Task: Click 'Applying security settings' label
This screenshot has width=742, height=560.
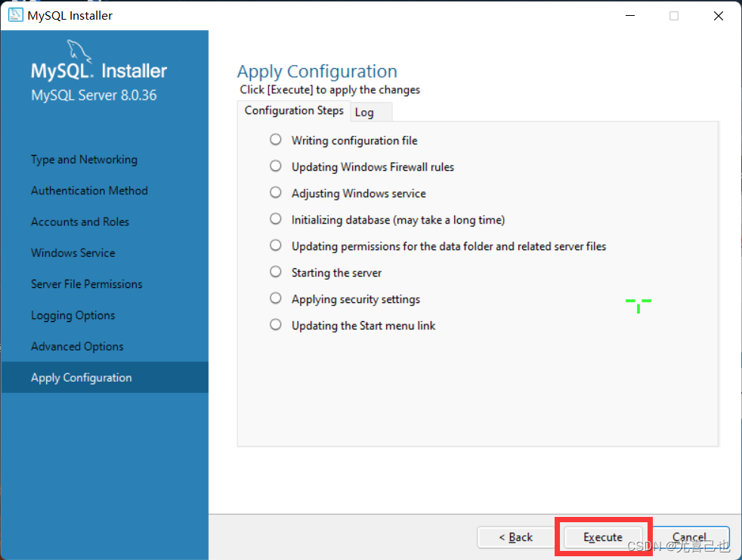Action: click(356, 299)
